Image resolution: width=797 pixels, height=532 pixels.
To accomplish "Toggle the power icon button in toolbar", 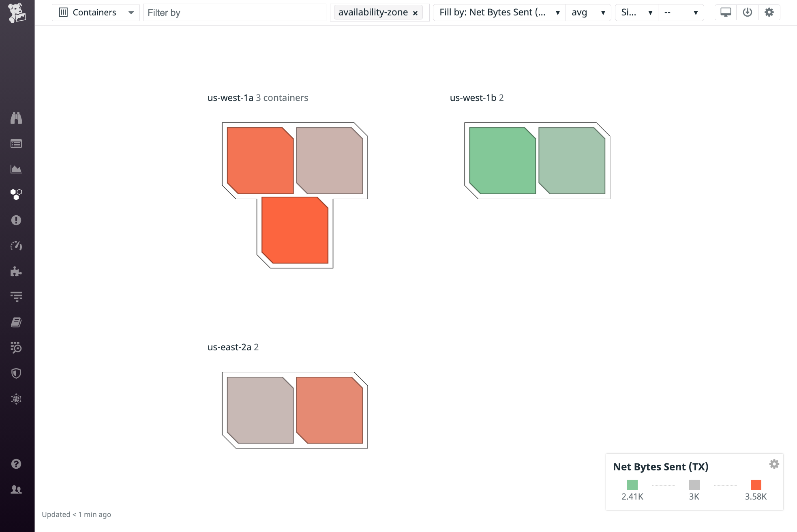I will click(748, 13).
